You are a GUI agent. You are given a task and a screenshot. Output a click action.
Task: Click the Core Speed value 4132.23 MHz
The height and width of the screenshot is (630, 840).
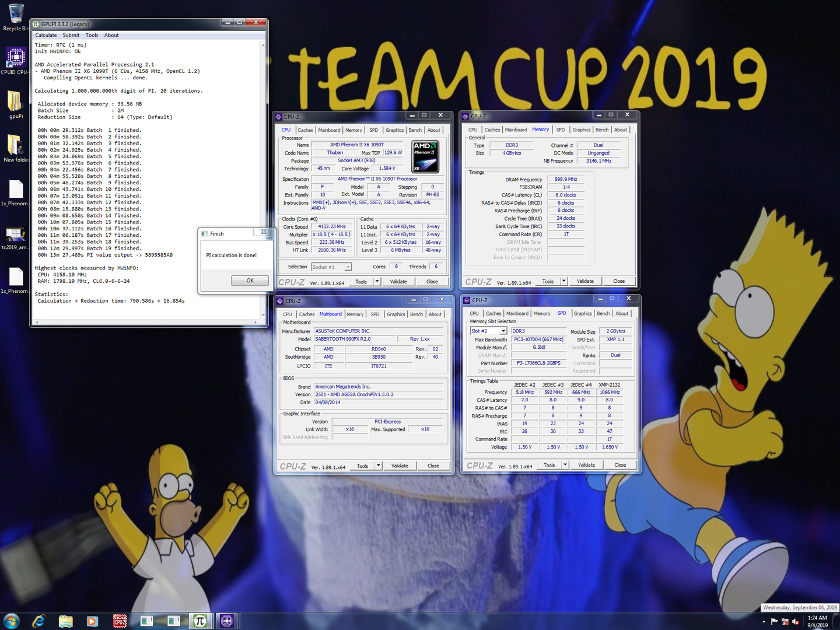point(332,226)
